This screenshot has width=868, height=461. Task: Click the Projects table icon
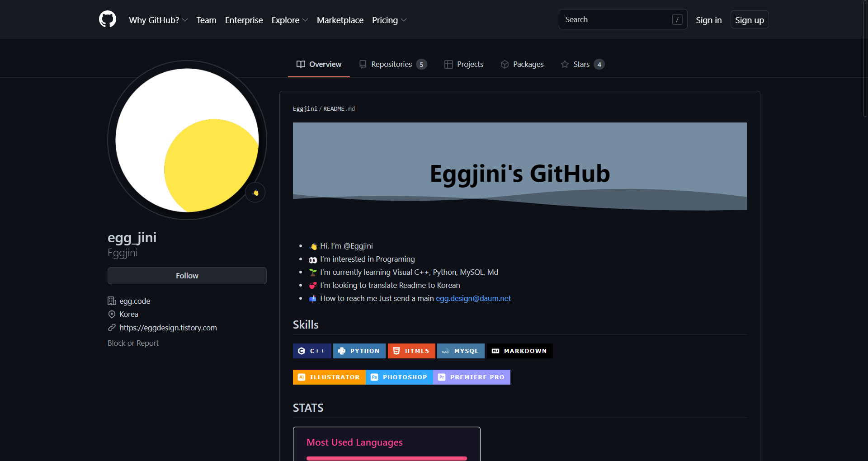pos(448,64)
